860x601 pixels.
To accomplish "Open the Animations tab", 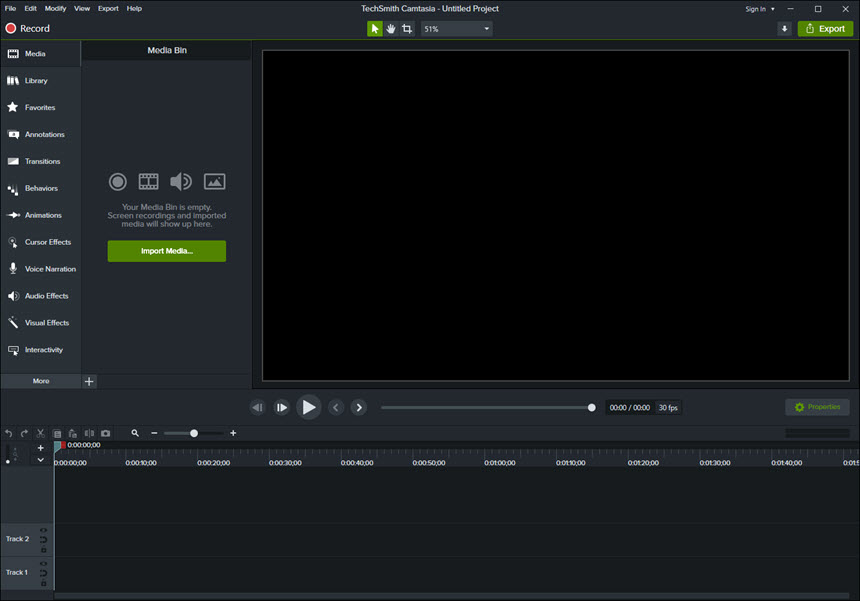I will pyautogui.click(x=41, y=215).
